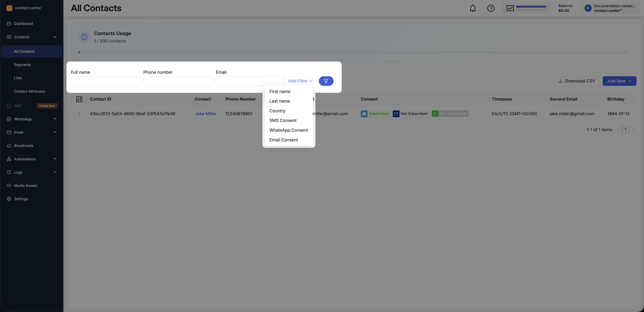The image size is (644, 312).
Task: Collapse the Contacts sidebar section
Action: pos(55,37)
